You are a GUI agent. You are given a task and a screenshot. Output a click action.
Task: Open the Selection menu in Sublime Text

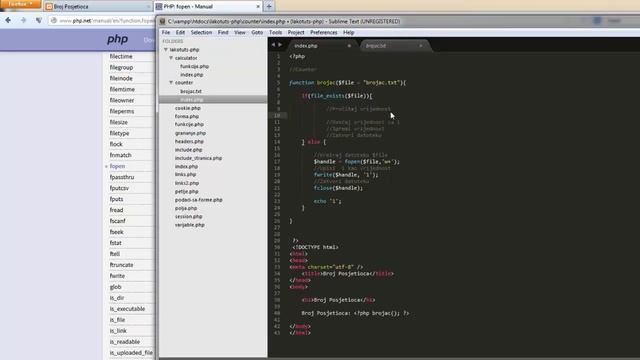[201, 32]
